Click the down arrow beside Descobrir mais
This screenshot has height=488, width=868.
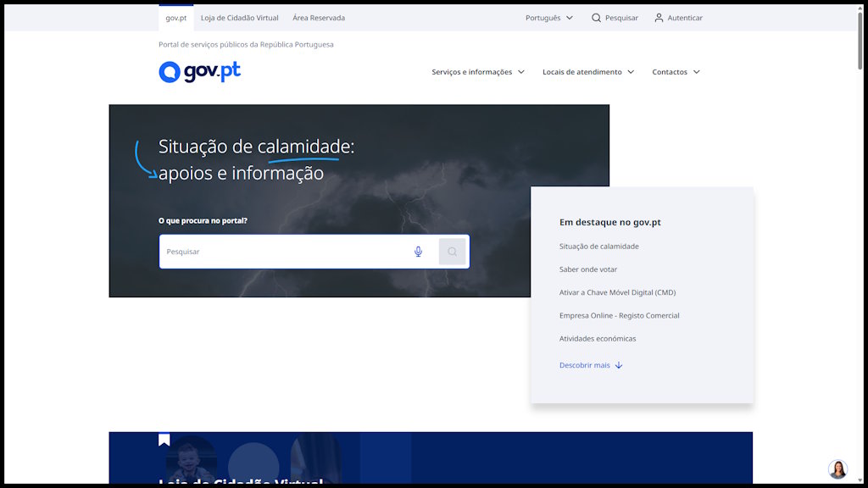pyautogui.click(x=619, y=365)
